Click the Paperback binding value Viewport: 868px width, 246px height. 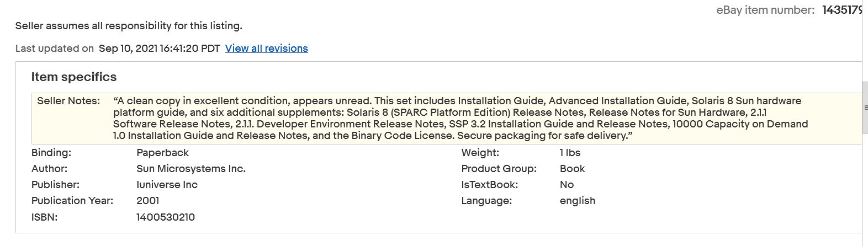162,153
